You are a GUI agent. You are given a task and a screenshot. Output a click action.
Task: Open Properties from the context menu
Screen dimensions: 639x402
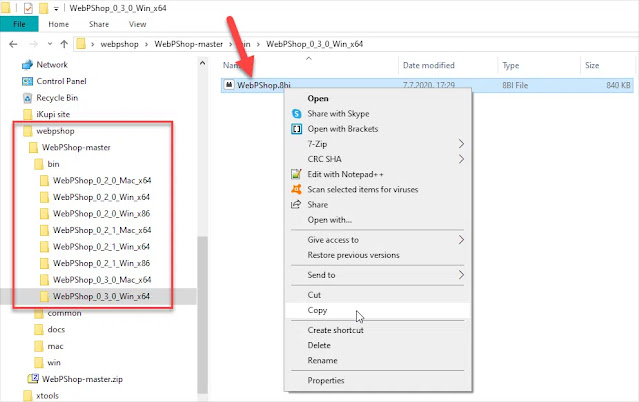pyautogui.click(x=378, y=380)
